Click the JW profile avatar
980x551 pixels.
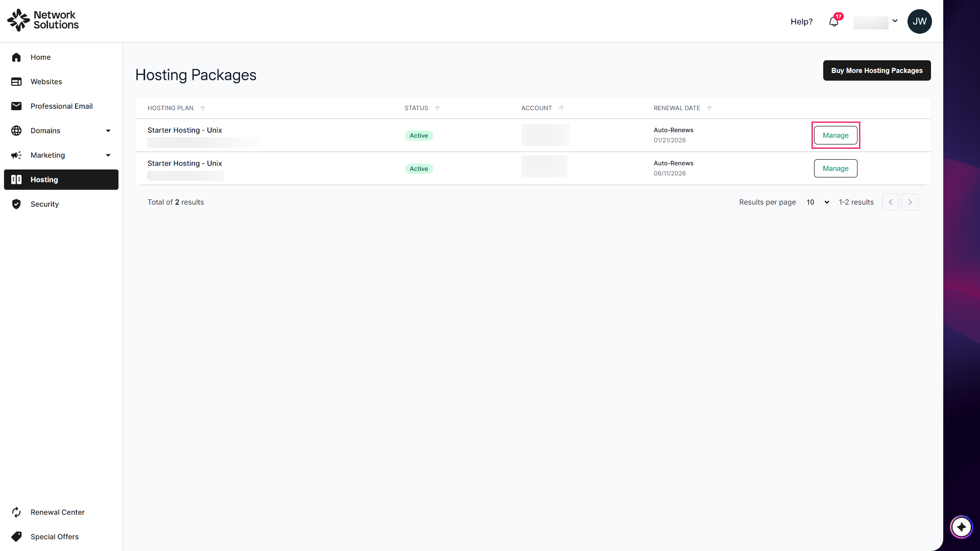919,22
